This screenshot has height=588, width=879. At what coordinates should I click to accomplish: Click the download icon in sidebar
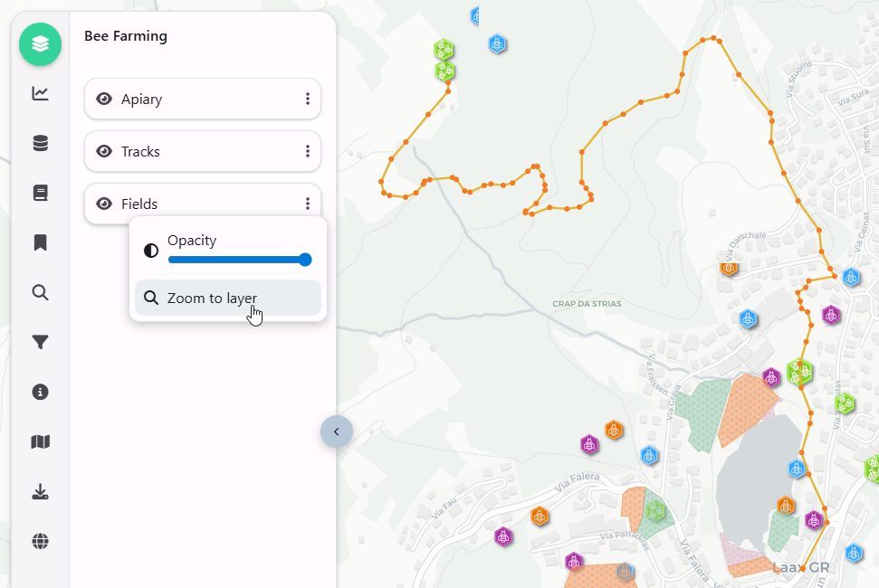(40, 491)
